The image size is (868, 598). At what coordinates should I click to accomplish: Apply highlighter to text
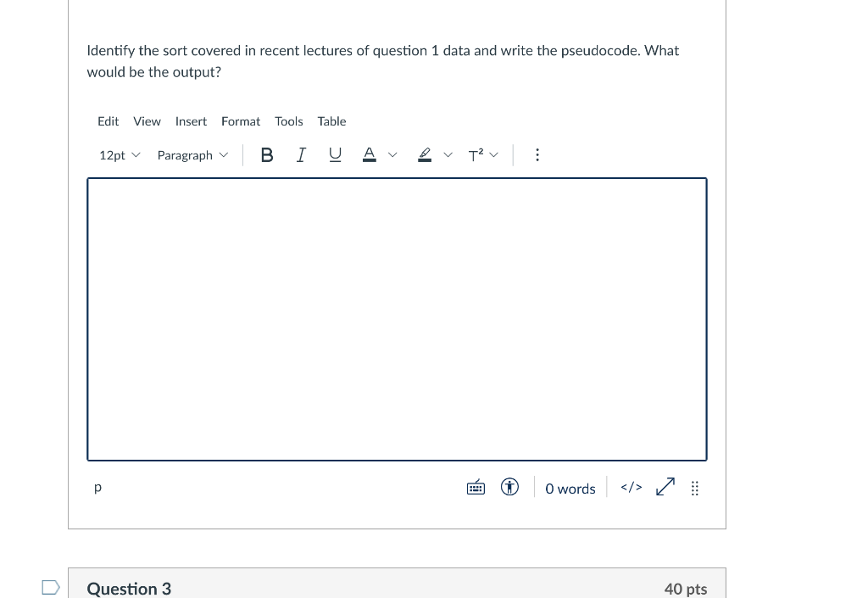click(424, 154)
